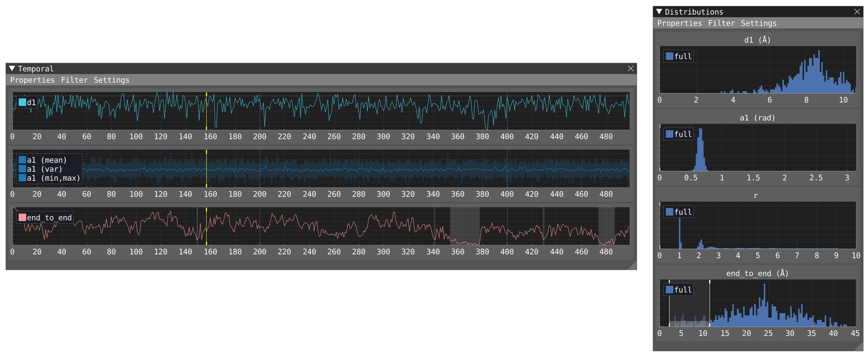Screen dimensions: 868x358
Task: Click the resize grip of Distributions window
Action: tap(859, 347)
